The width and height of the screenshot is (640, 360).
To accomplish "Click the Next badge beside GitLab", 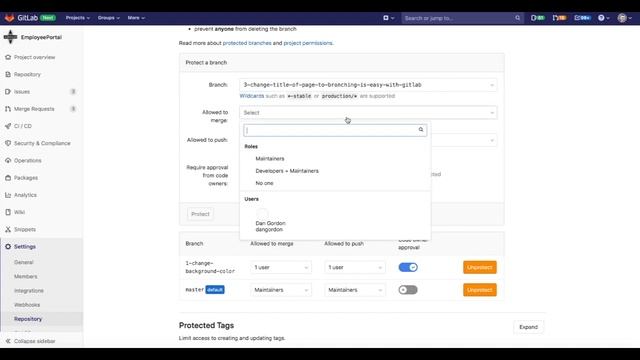I will 48,18.
